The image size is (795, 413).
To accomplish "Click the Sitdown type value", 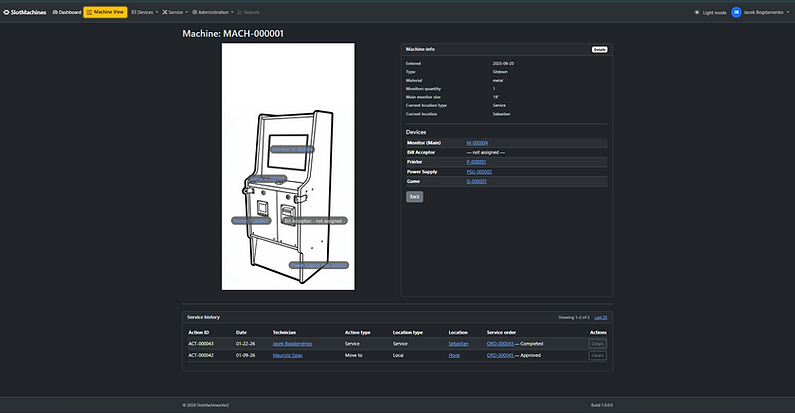I will 500,72.
